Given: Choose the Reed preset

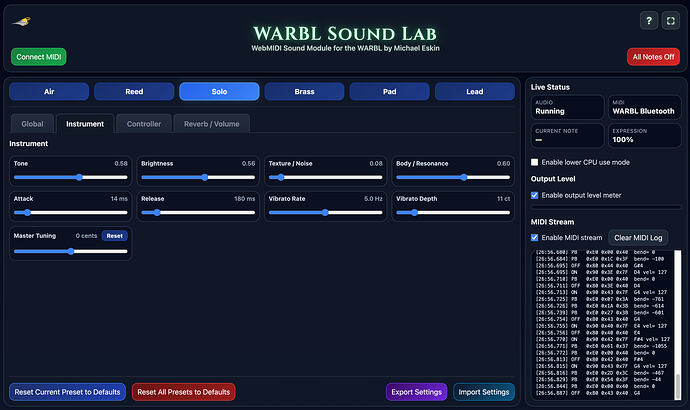Looking at the screenshot, I should [x=134, y=92].
